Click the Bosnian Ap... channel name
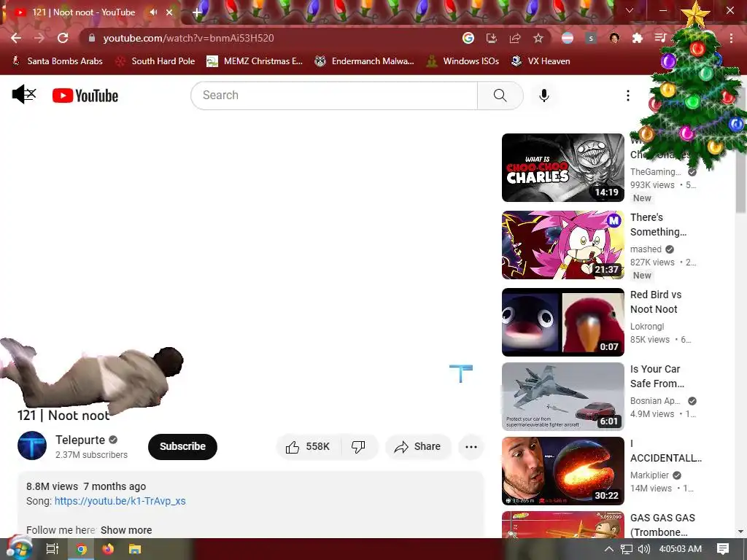Screen dimensions: 747x560 (655, 401)
